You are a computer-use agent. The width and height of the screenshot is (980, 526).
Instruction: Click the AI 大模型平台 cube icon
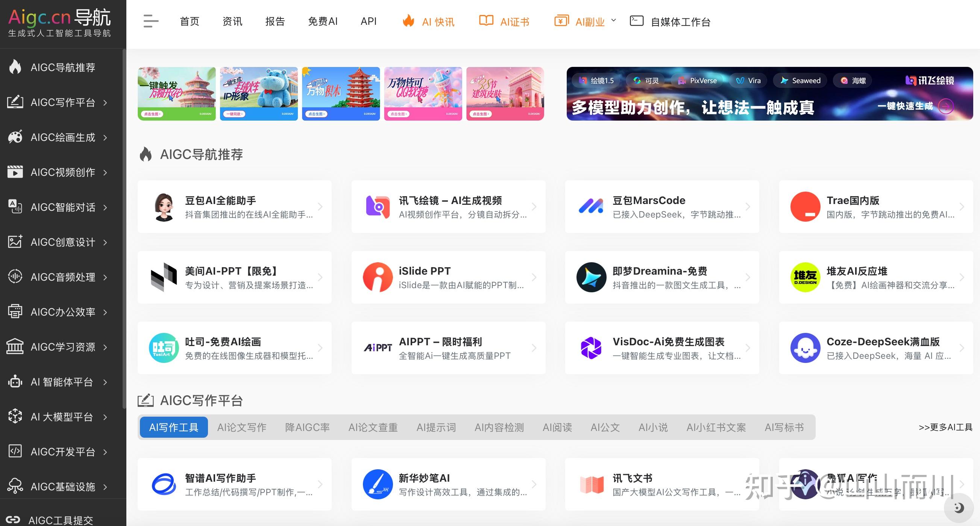point(15,417)
